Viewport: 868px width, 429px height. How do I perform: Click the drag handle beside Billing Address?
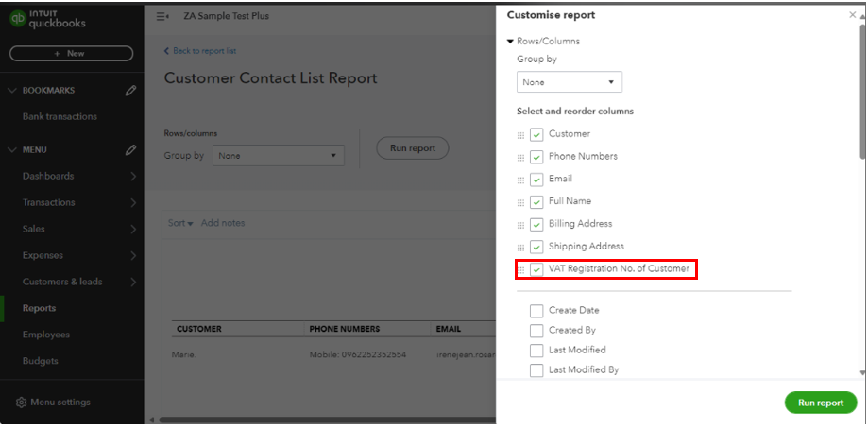520,225
